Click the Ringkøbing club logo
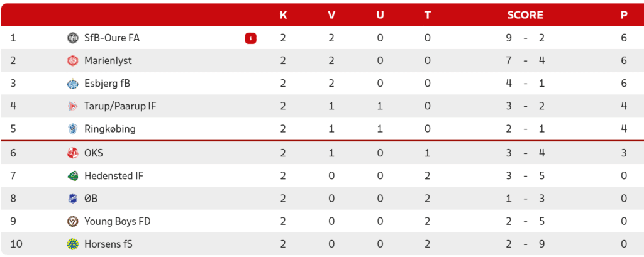The image size is (644, 257). [72, 129]
